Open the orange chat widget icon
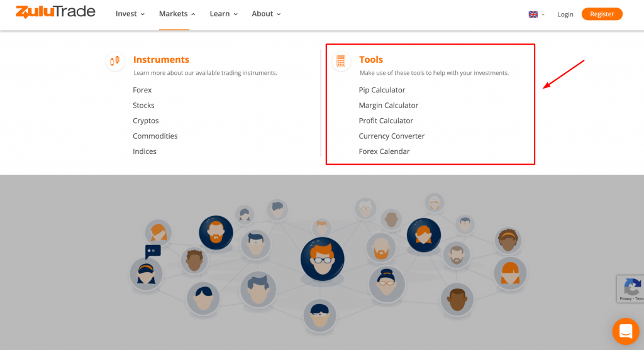This screenshot has width=644, height=350. tap(626, 331)
